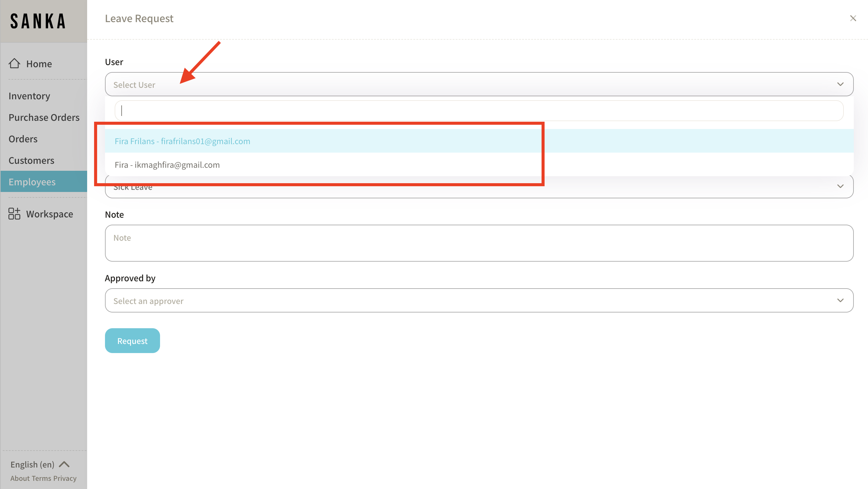Open the Select an approver dropdown
Viewport: 868px width, 489px height.
click(x=479, y=300)
